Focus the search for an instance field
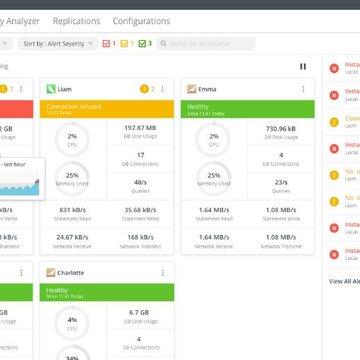 tap(206, 44)
